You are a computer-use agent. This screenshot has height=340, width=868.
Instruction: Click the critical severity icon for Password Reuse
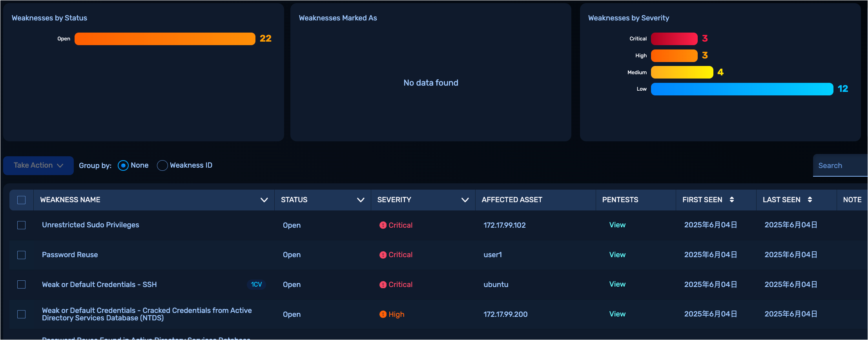(x=383, y=255)
